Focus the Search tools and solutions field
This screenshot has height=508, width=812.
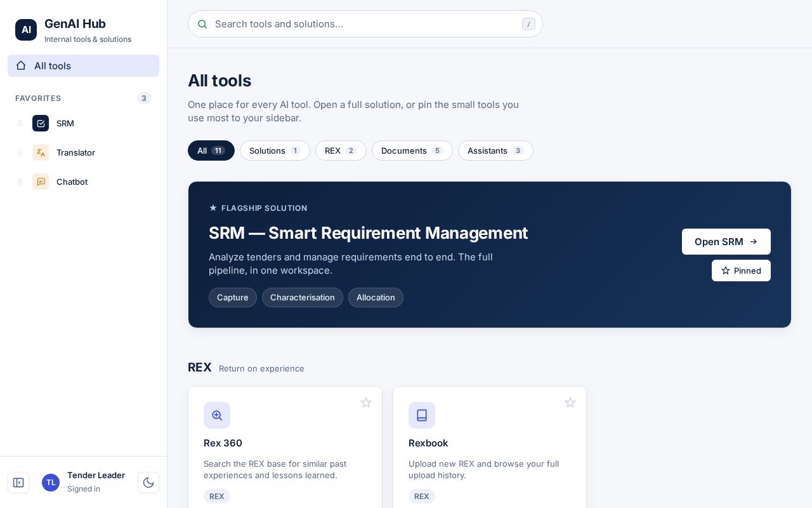365,24
